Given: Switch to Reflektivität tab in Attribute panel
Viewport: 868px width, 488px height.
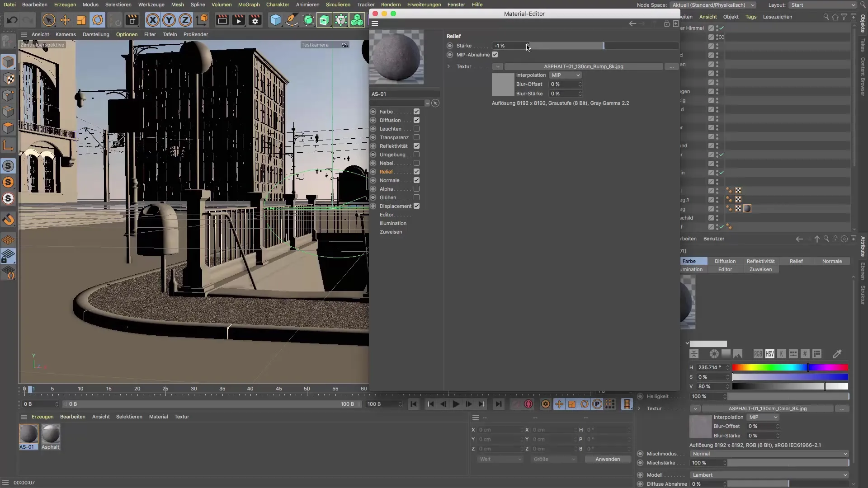Looking at the screenshot, I should [x=760, y=261].
